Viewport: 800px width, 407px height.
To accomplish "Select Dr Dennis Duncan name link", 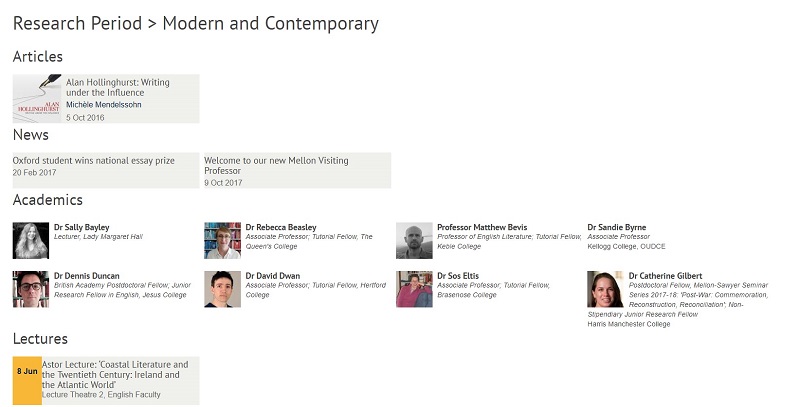I will coord(88,276).
